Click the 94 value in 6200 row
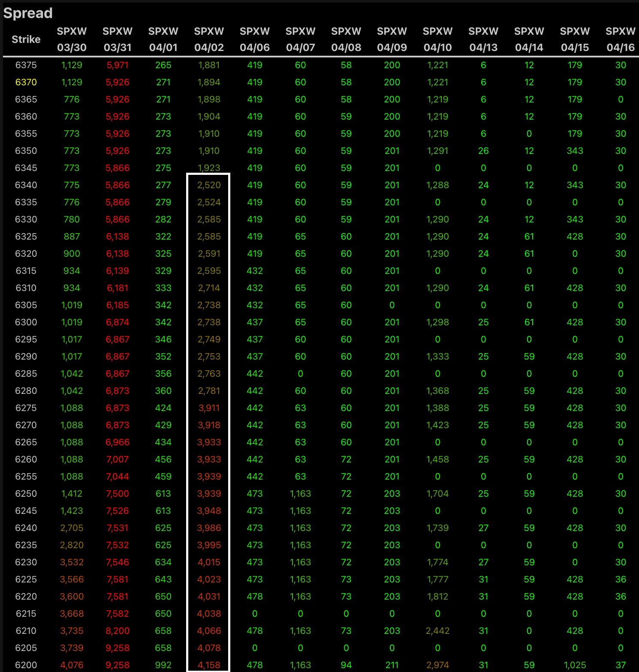 click(x=346, y=665)
